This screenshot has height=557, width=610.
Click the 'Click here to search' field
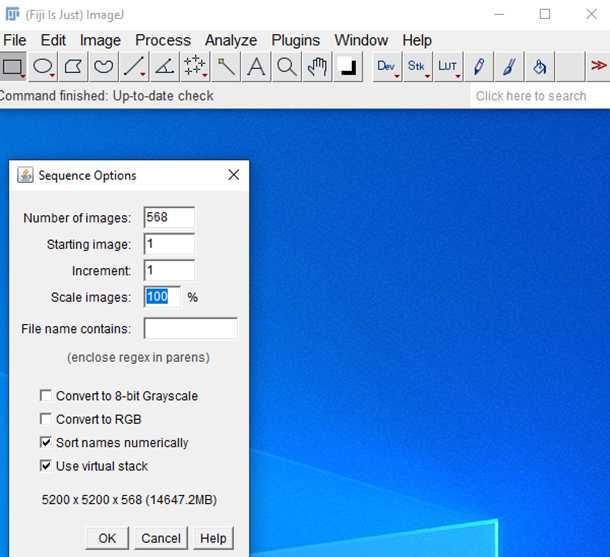point(540,96)
